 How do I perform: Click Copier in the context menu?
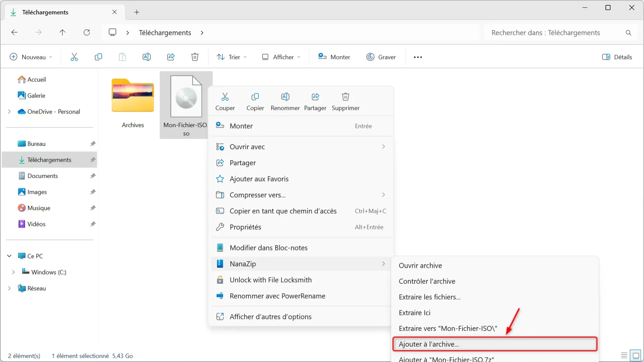255,102
